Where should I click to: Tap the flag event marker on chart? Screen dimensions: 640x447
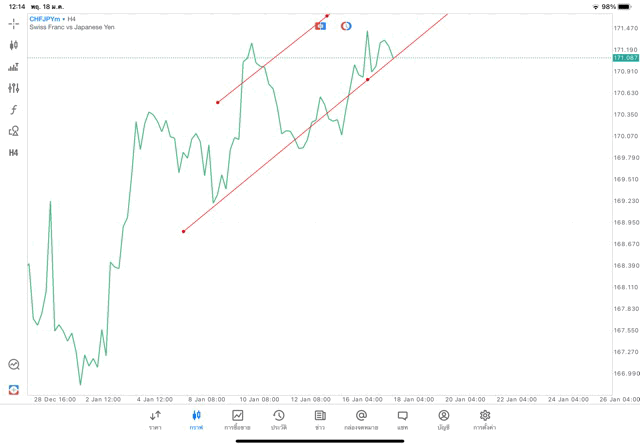click(320, 26)
